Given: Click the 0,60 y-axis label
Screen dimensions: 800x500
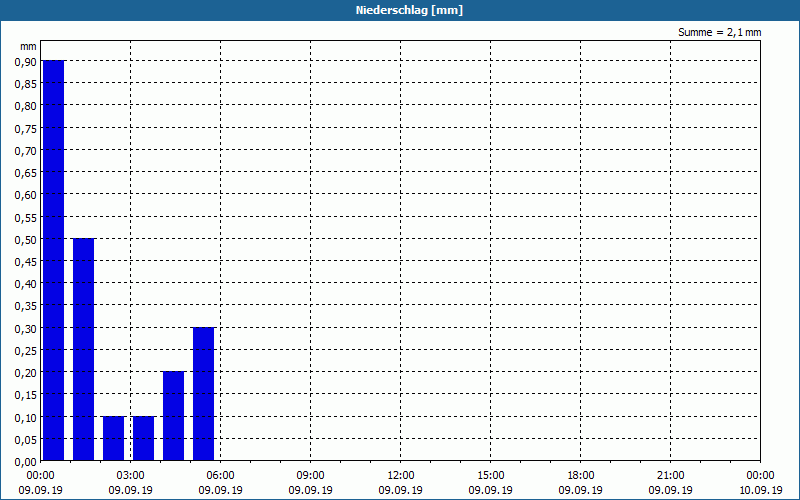Looking at the screenshot, I should pos(26,195).
